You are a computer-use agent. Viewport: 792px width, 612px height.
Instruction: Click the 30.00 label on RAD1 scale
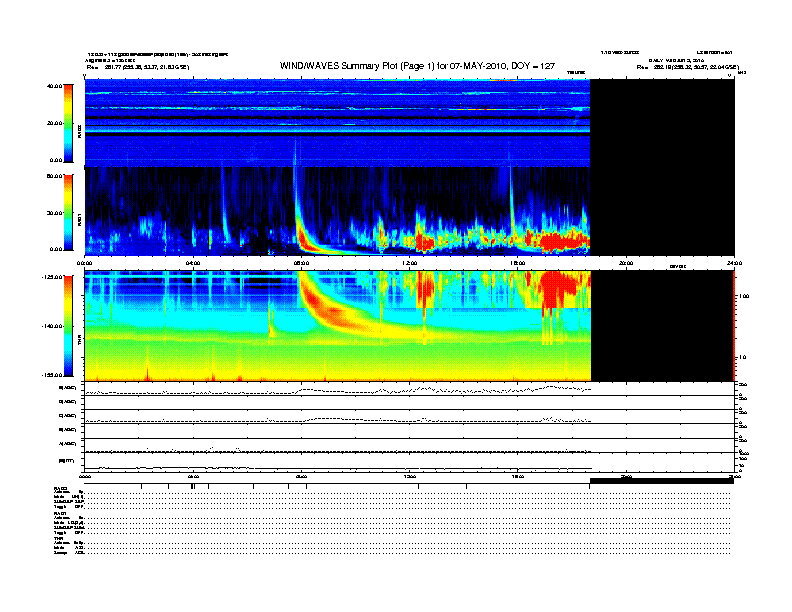coord(54,213)
